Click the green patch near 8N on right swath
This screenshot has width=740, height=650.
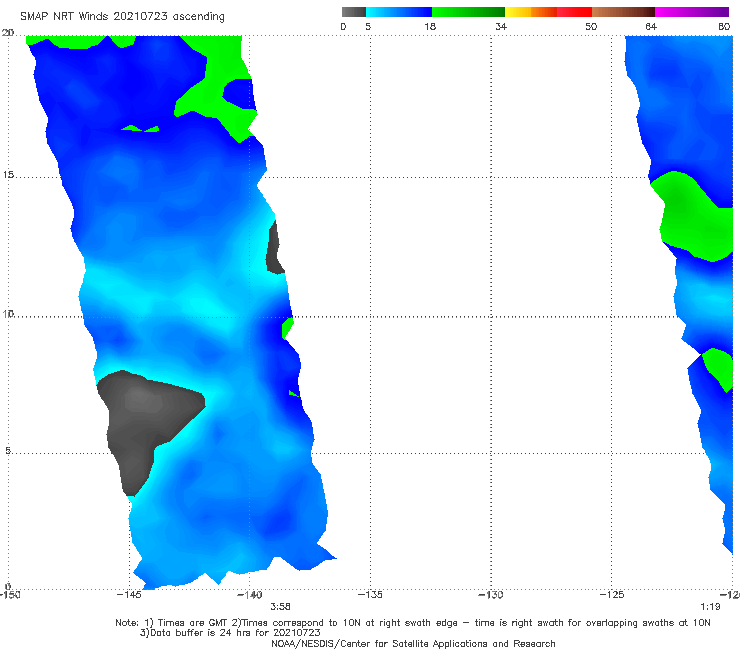coord(720,368)
